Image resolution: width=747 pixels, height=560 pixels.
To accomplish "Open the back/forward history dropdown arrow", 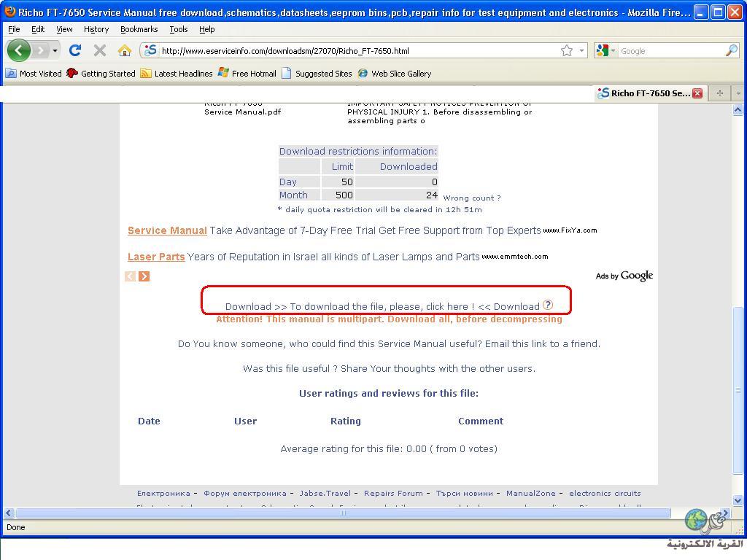I will [55, 50].
